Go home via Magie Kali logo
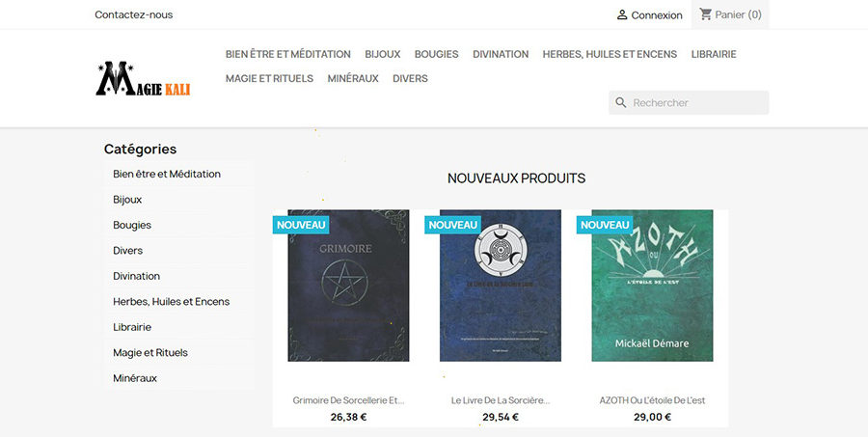This screenshot has height=437, width=868. 143,79
